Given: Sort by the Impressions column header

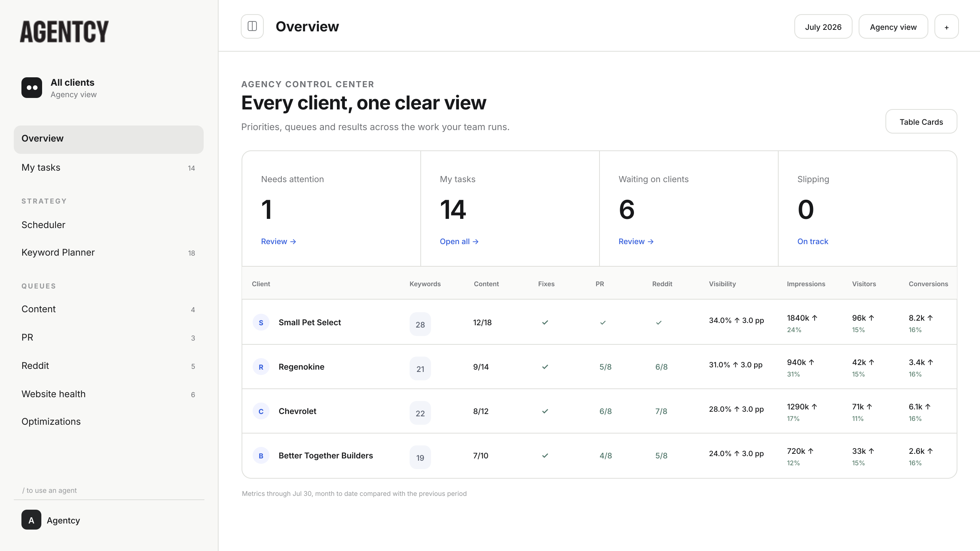Looking at the screenshot, I should click(x=806, y=284).
